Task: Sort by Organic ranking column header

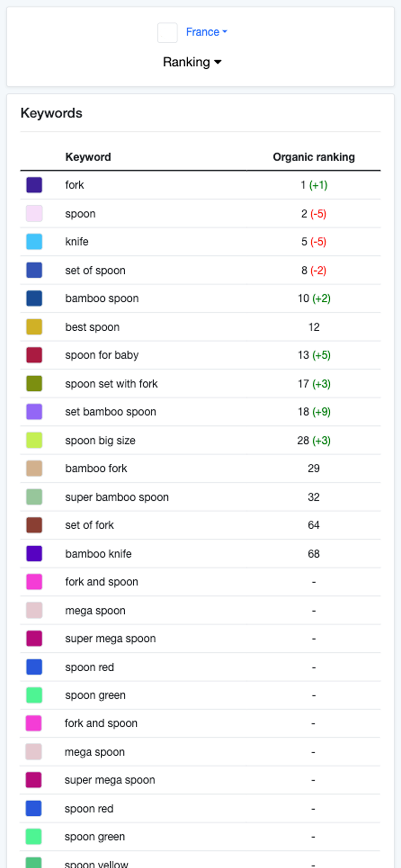Action: [x=314, y=157]
